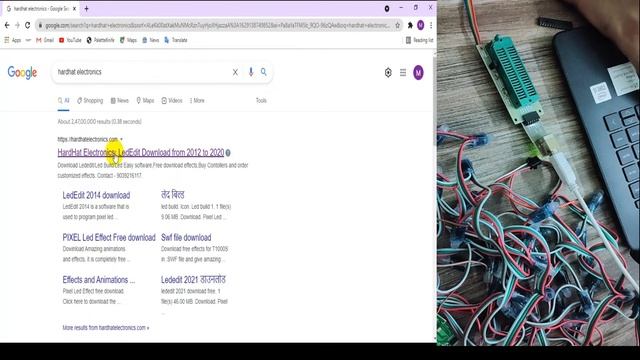Open the Effects and Animations sitelink
The image size is (640, 360).
pyautogui.click(x=99, y=280)
